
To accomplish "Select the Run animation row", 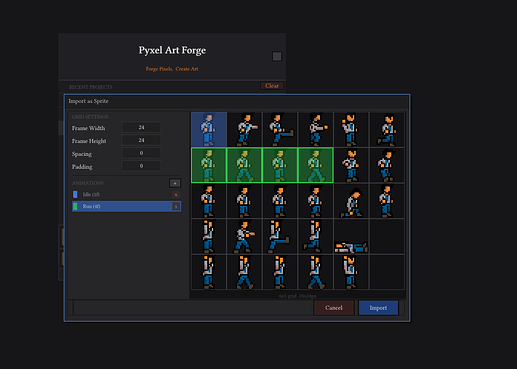I will pos(127,206).
